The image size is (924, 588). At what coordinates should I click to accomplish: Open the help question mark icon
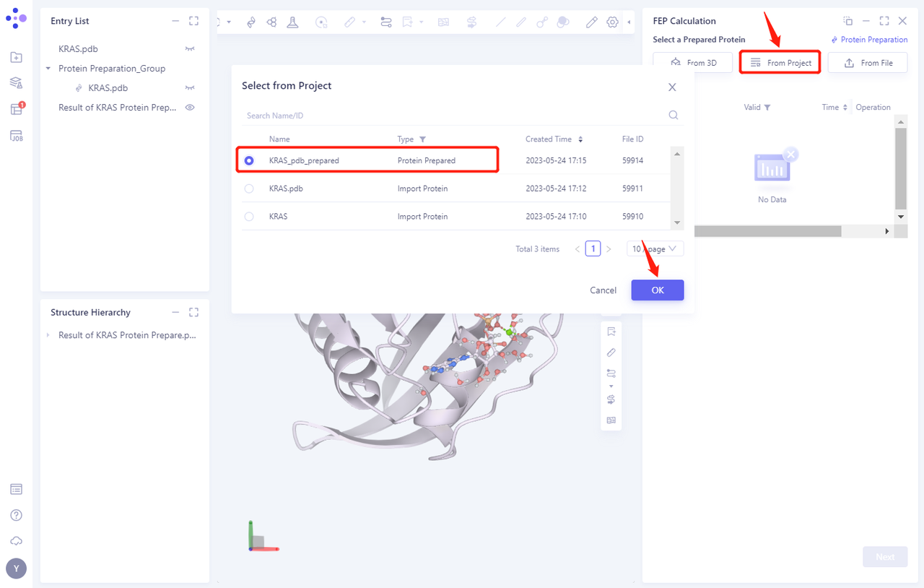[x=16, y=514]
